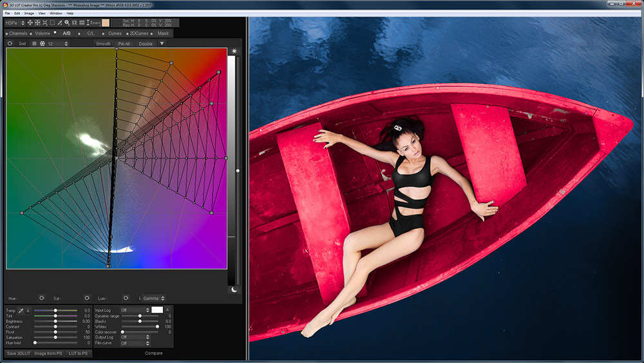
Task: Click the Saturation slider handle
Action: (x=55, y=337)
